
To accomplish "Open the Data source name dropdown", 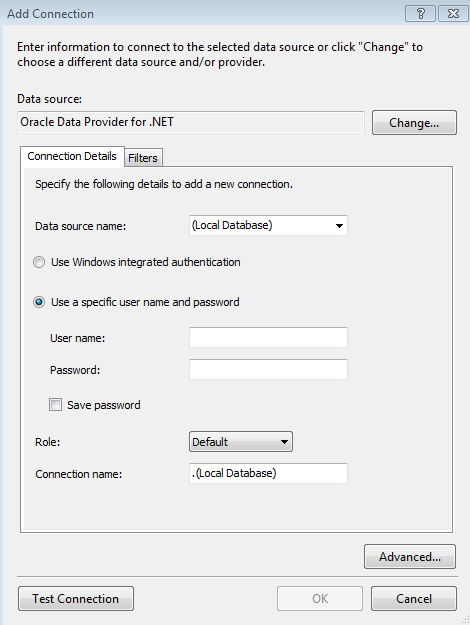I will tap(339, 226).
